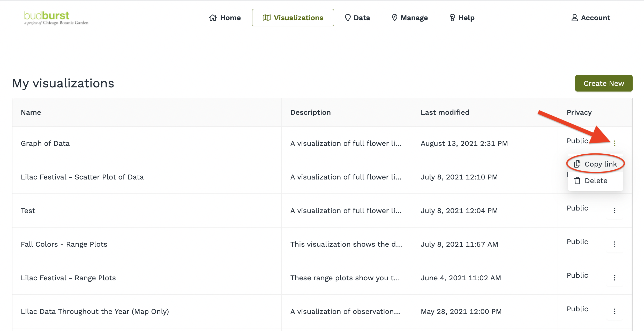Open options for Lilac Festival Range Plots
Screen dimensions: 644x331
(x=615, y=278)
